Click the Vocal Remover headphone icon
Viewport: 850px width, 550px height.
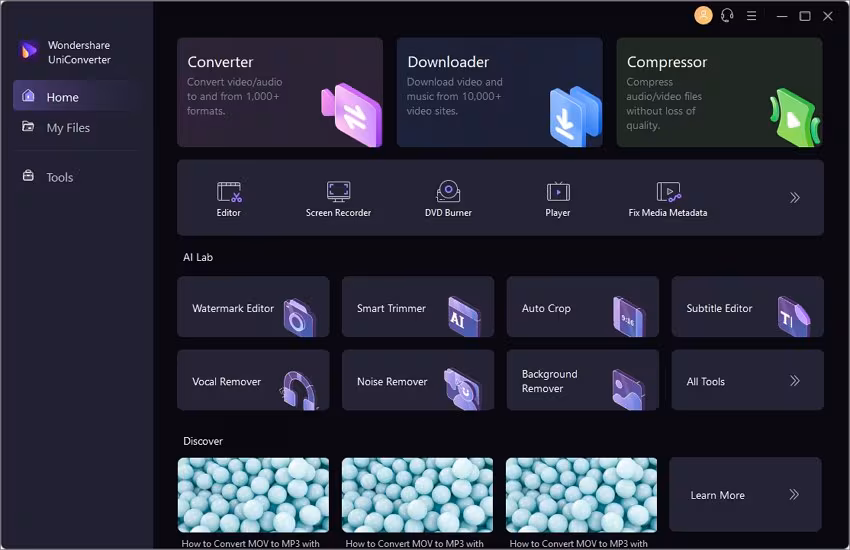[x=299, y=390]
